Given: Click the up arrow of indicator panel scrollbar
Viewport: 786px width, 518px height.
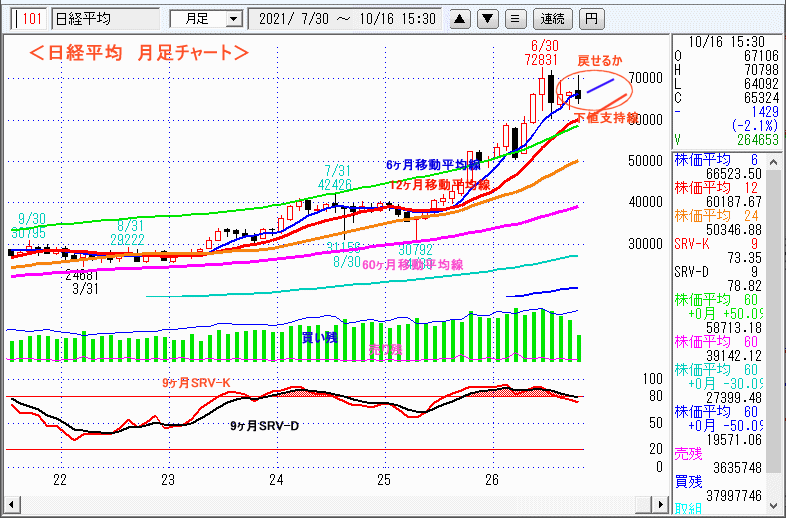Looking at the screenshot, I should [773, 161].
